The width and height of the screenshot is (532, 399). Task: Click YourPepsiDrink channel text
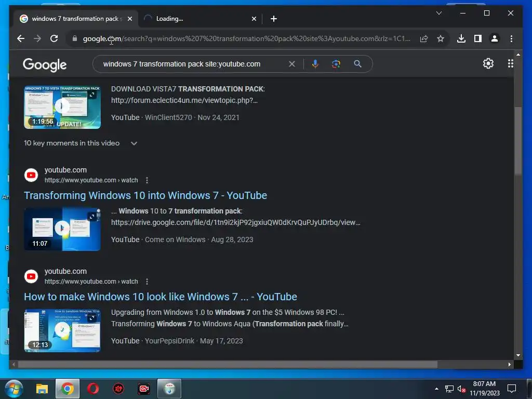[170, 341]
